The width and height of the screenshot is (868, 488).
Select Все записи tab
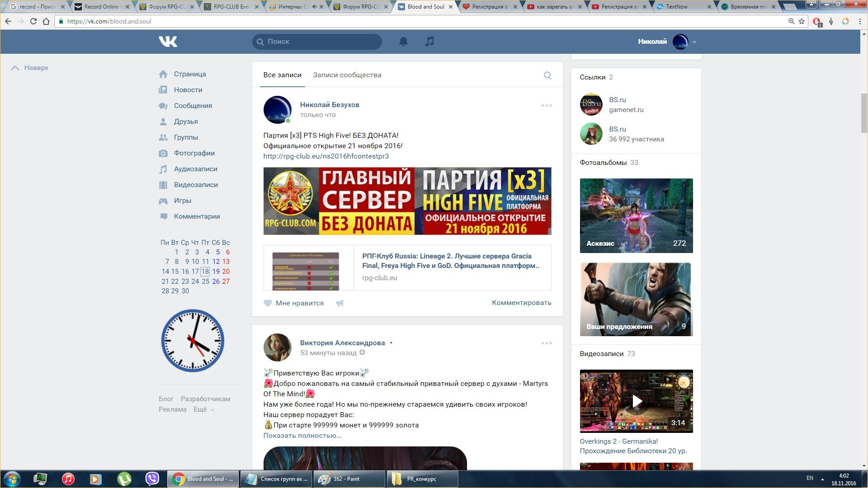click(282, 75)
